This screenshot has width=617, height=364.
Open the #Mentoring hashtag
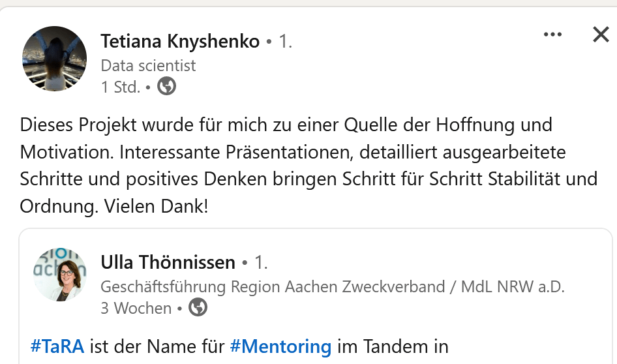coord(280,346)
